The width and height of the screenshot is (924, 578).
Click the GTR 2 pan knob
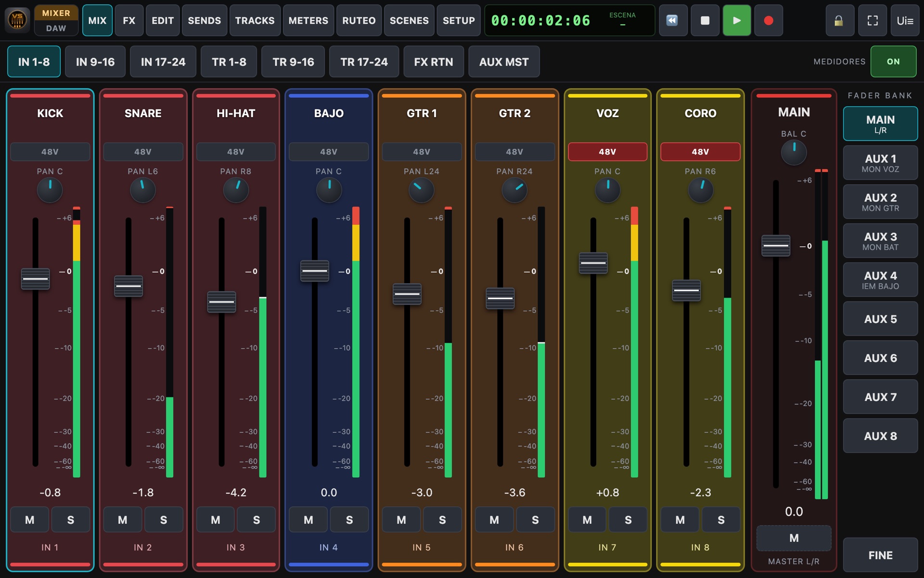click(514, 190)
